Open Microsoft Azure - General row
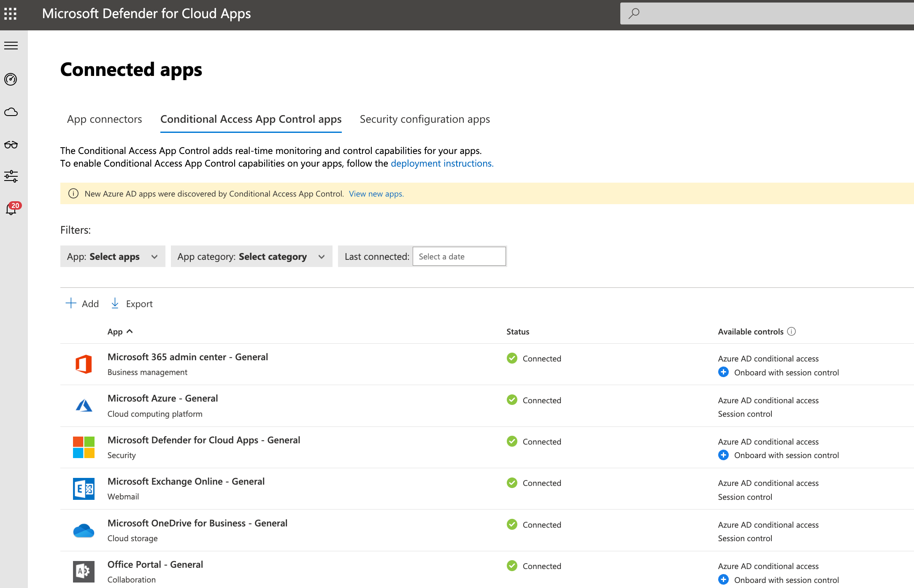914x588 pixels. pyautogui.click(x=487, y=406)
